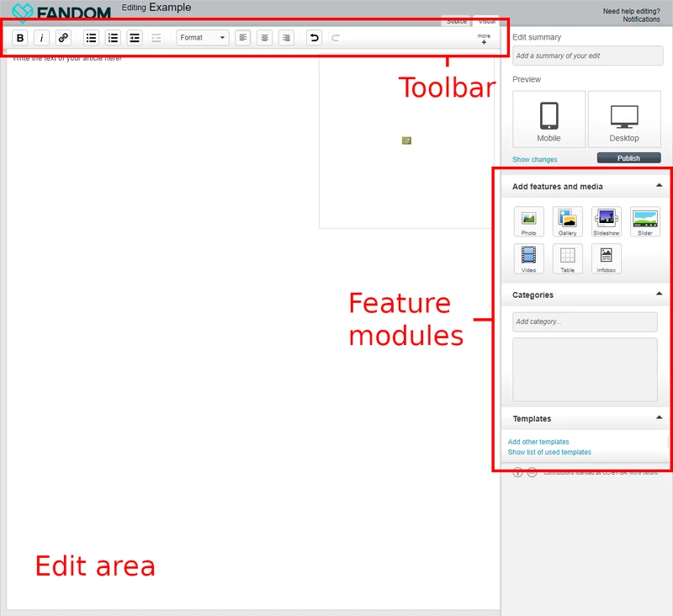Image resolution: width=673 pixels, height=616 pixels.
Task: Add a Photo feature
Action: tap(528, 221)
